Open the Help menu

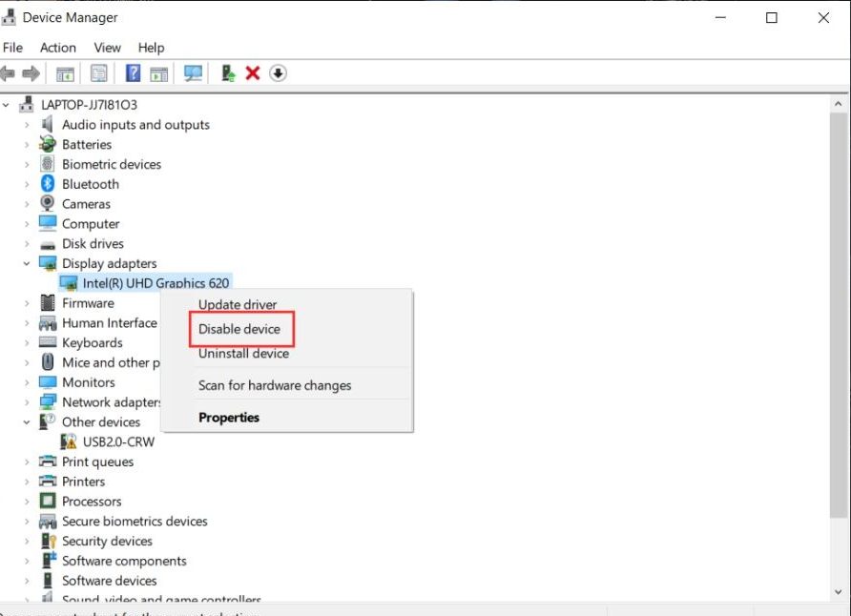[x=151, y=48]
